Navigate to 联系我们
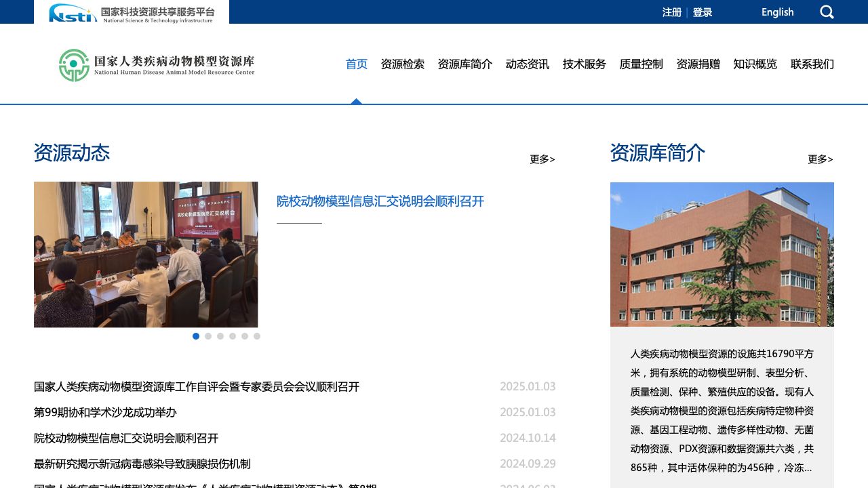The width and height of the screenshot is (868, 488). (x=812, y=64)
